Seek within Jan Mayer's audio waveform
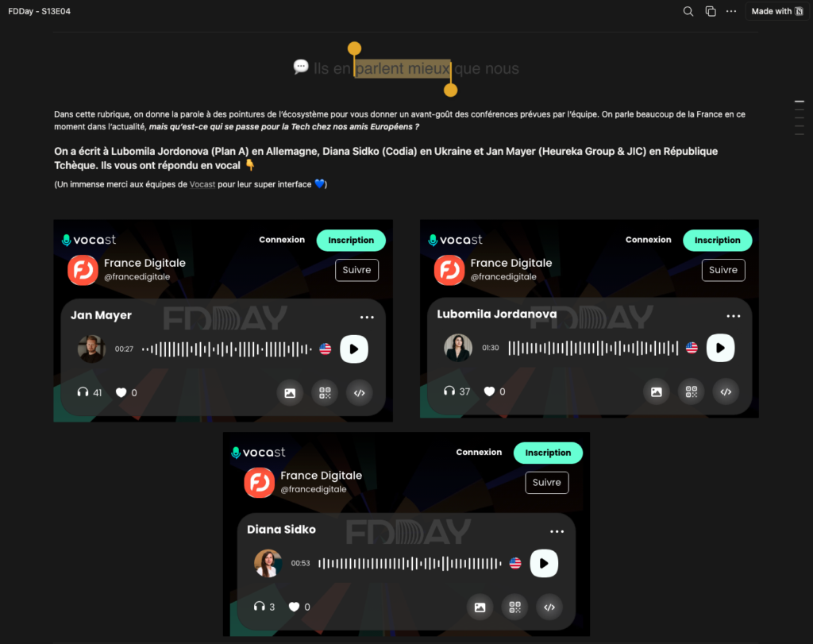The image size is (813, 644). coord(226,349)
